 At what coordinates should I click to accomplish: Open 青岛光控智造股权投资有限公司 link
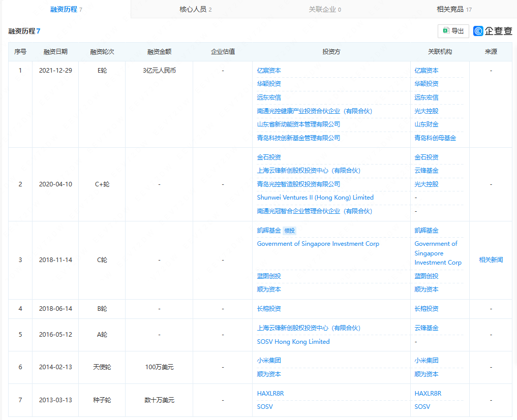pyautogui.click(x=298, y=184)
